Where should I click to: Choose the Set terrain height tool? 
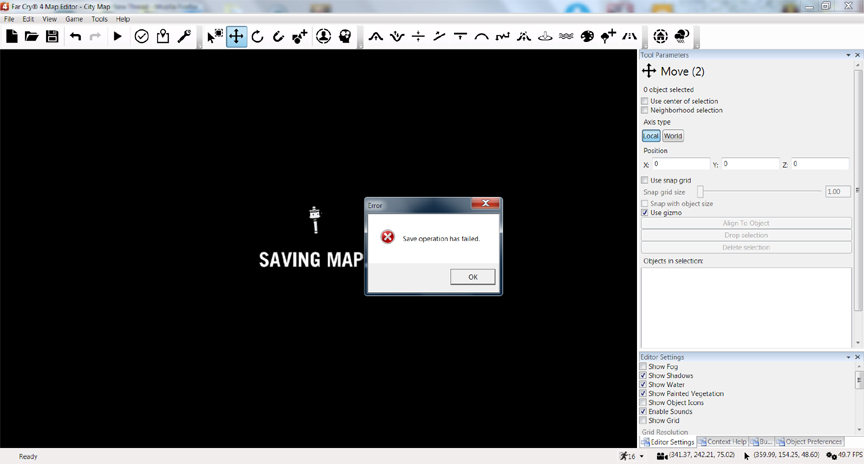click(418, 36)
